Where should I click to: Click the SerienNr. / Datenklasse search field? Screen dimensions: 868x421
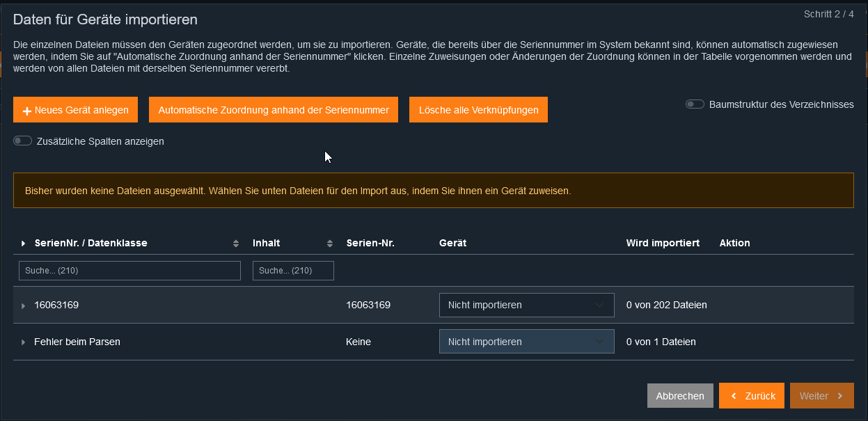pos(129,271)
